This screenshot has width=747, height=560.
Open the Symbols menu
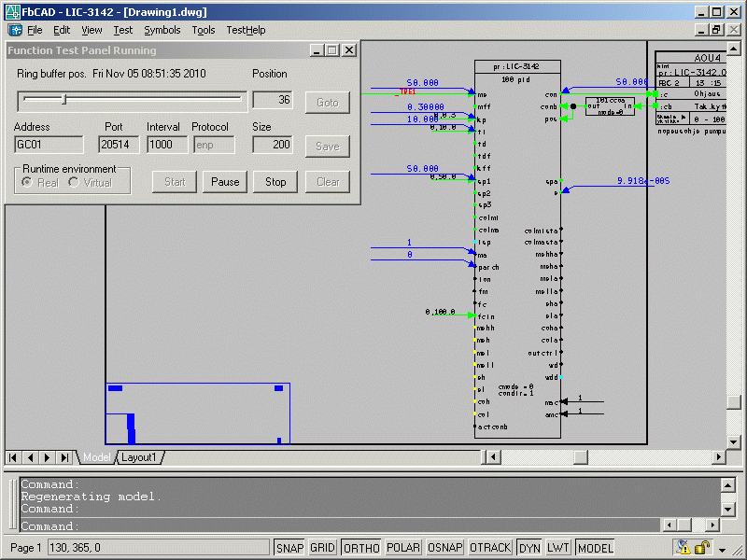point(162,30)
